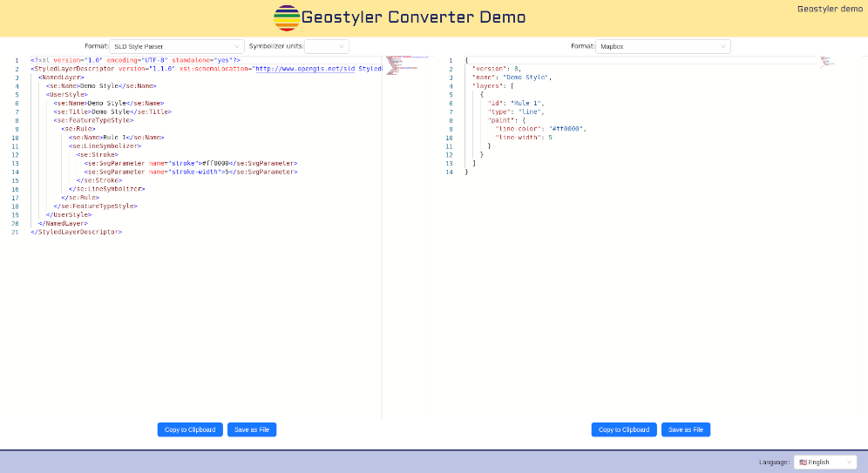Click the "line-color" property in Mapbox JSON
868x473 pixels.
click(519, 129)
